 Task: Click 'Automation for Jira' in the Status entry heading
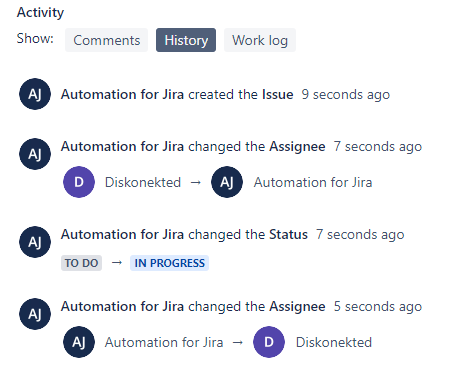coord(122,235)
